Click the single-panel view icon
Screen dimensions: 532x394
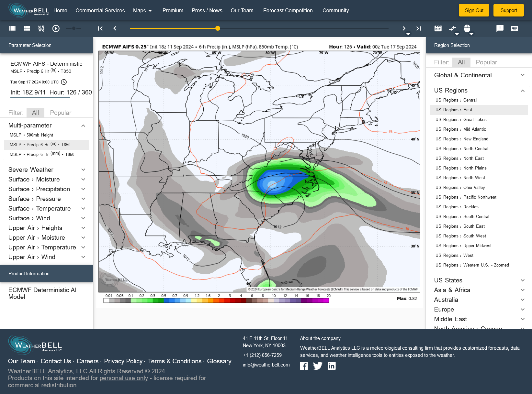(13, 28)
